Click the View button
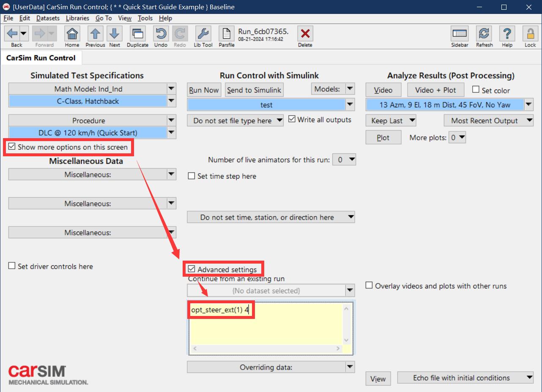 (x=378, y=378)
